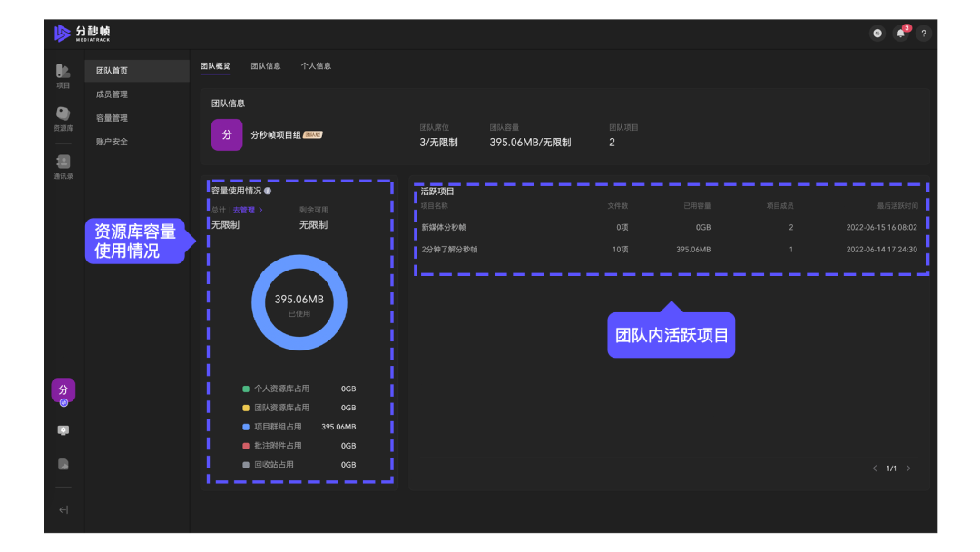Click the info icon next to 容量使用情况
The width and height of the screenshot is (980, 552).
[x=268, y=191]
